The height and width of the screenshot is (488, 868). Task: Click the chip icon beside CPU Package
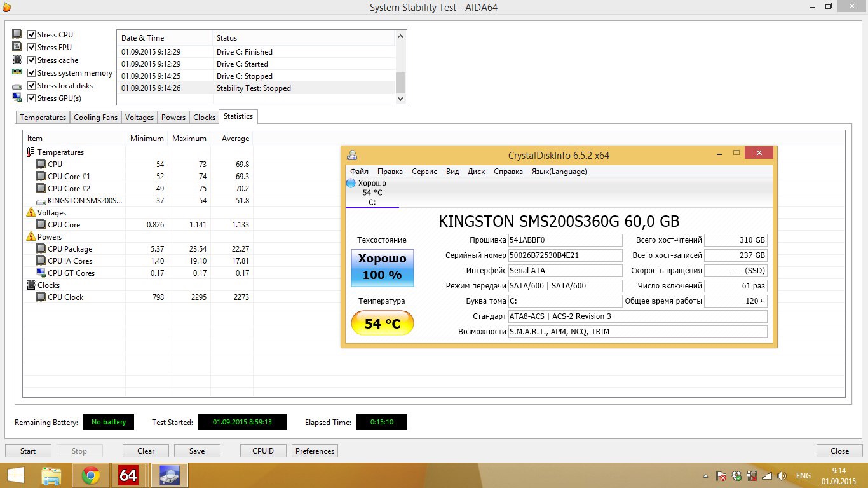[41, 249]
